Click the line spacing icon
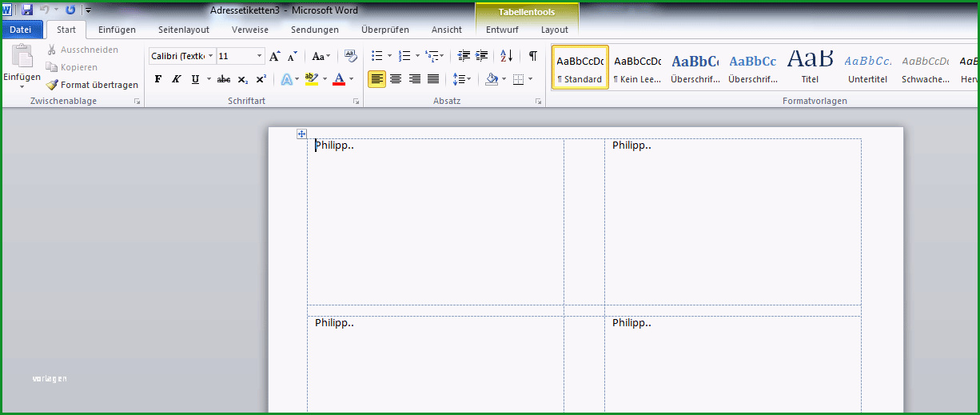Viewport: 980px width, 415px height. pyautogui.click(x=459, y=79)
